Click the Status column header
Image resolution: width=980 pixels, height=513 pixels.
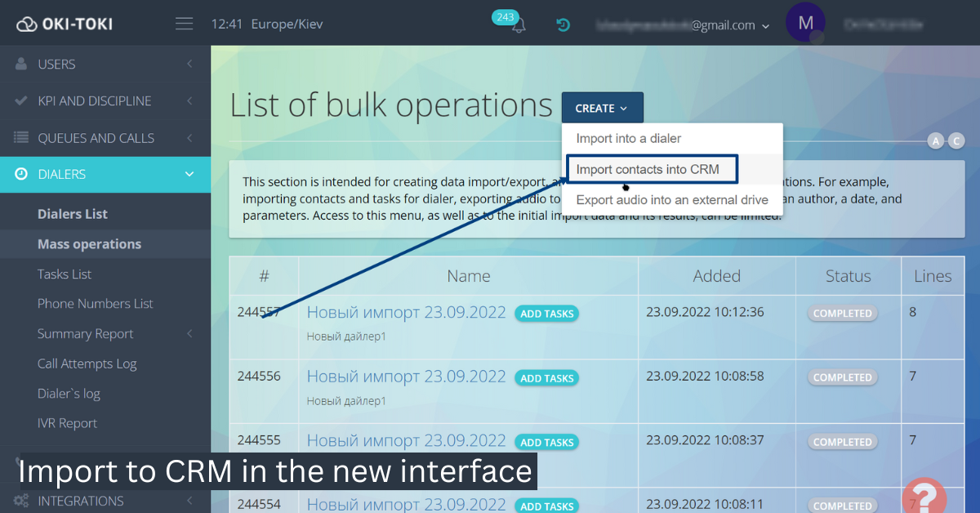(848, 276)
